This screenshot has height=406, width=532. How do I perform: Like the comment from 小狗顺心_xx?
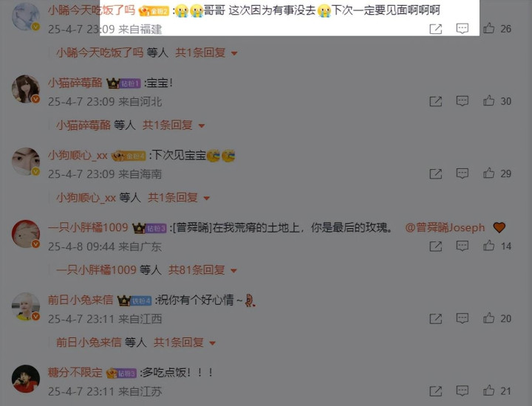pyautogui.click(x=488, y=173)
